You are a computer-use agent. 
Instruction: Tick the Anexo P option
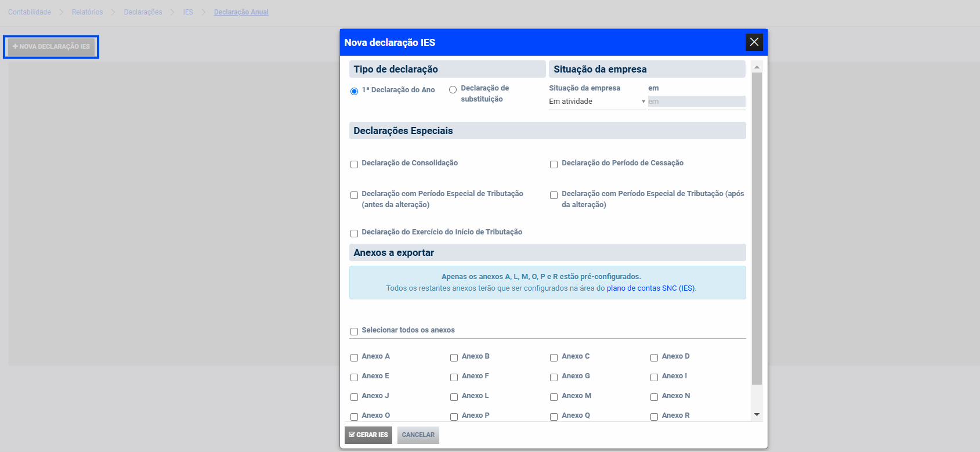[x=454, y=417]
